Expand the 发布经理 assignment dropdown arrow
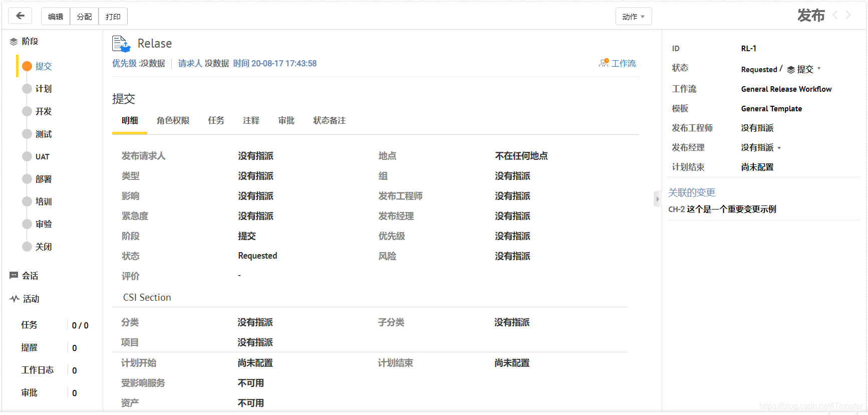 [x=779, y=148]
